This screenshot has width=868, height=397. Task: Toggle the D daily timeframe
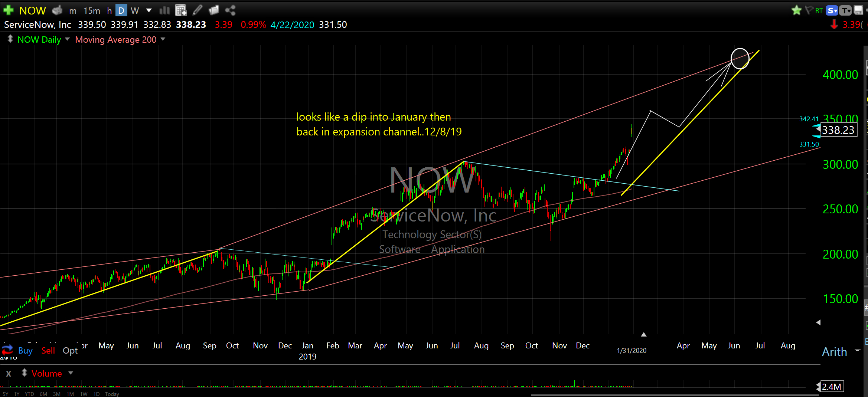coord(121,10)
